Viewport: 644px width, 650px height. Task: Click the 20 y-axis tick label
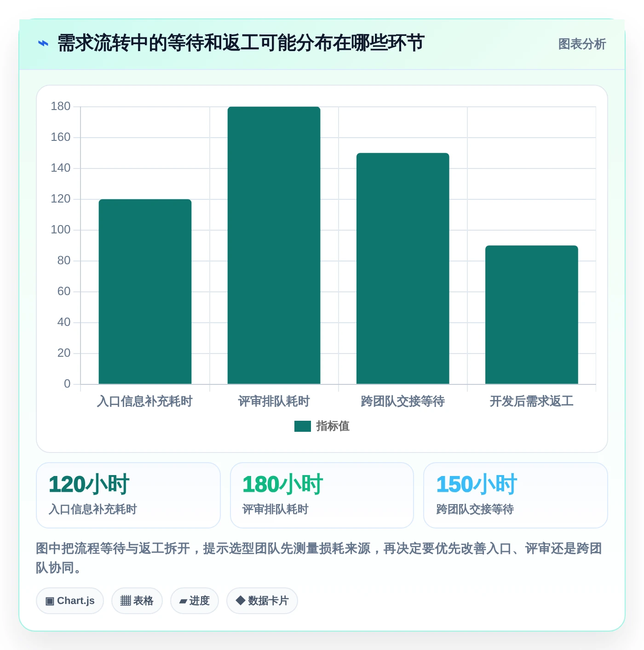click(64, 353)
